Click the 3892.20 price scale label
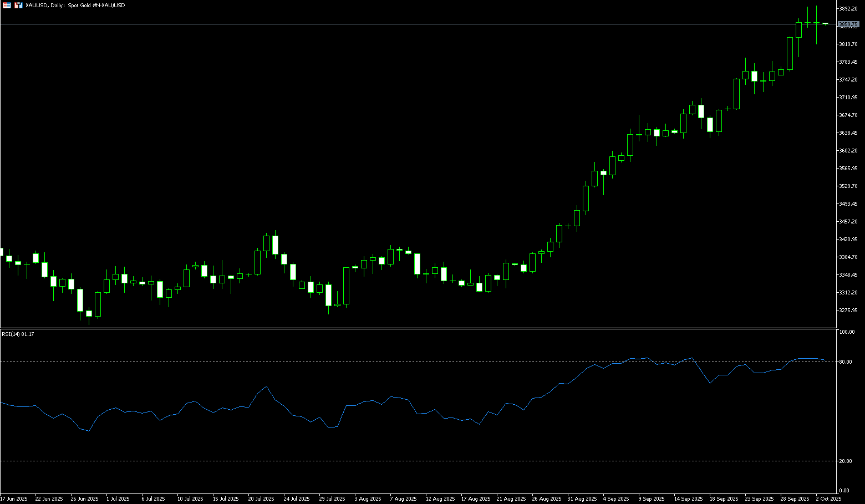The height and width of the screenshot is (504, 865). (848, 9)
